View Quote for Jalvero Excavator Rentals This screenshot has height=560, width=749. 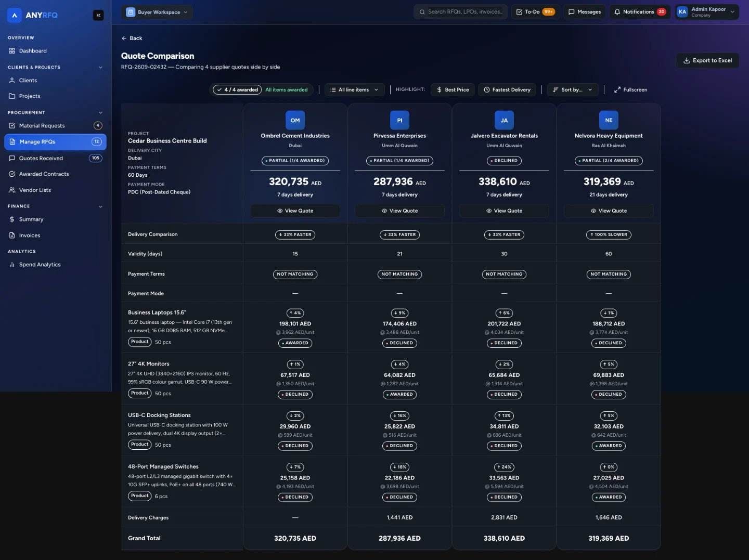click(x=504, y=211)
